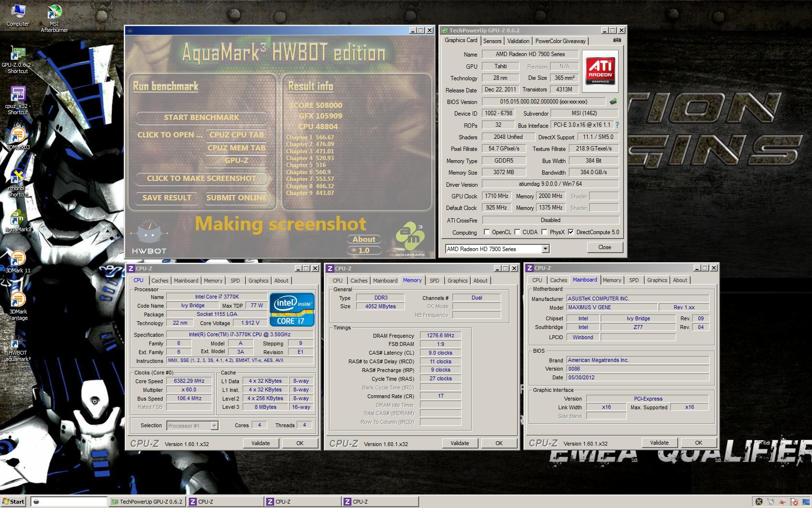Open GPU-Z 0.6.2 desktop shortcut

(x=17, y=60)
